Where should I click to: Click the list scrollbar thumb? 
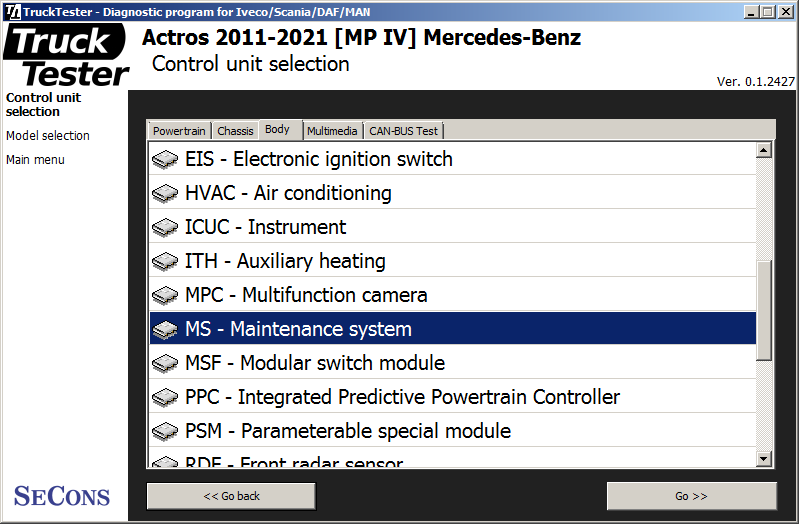tap(763, 310)
